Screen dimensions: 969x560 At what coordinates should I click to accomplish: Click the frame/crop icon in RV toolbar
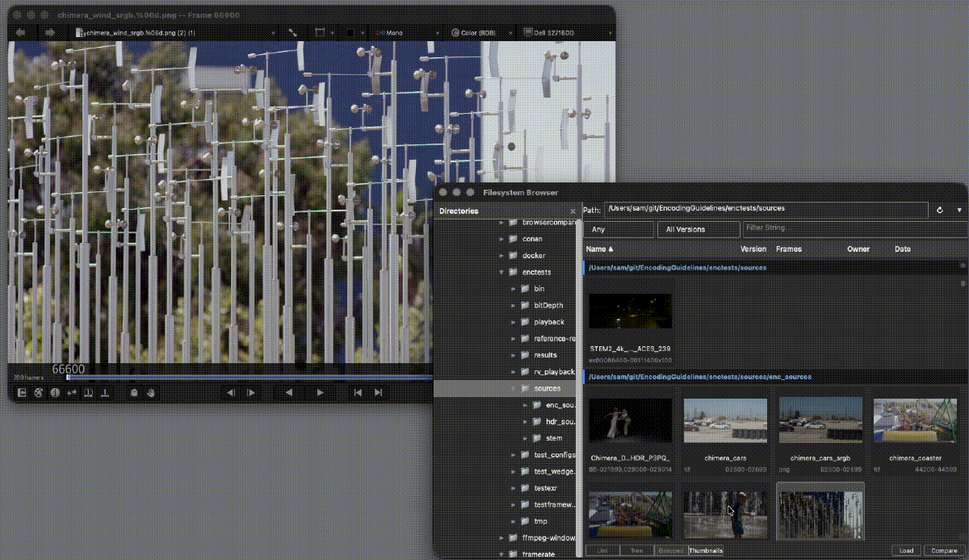pyautogui.click(x=320, y=33)
